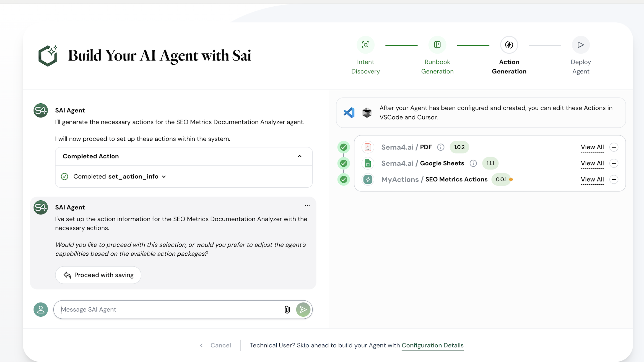The height and width of the screenshot is (362, 644).
Task: Click the Sai hexagon logo icon
Action: point(48,56)
